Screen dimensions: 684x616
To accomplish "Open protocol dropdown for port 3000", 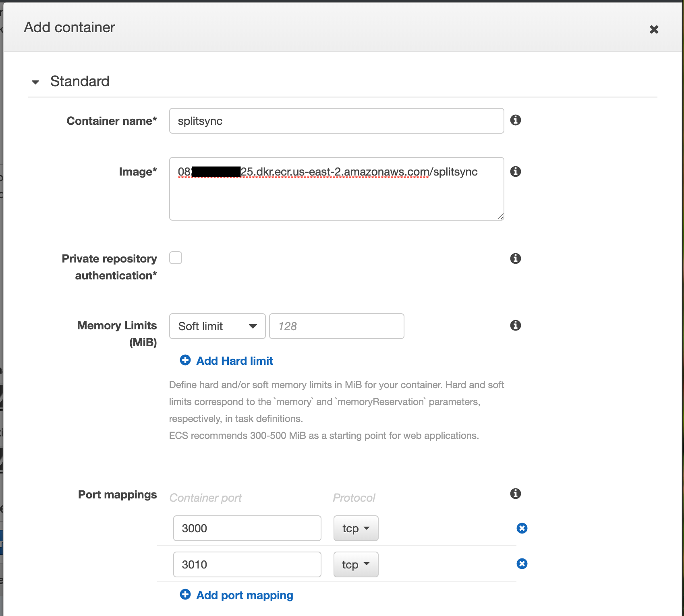I will [356, 528].
